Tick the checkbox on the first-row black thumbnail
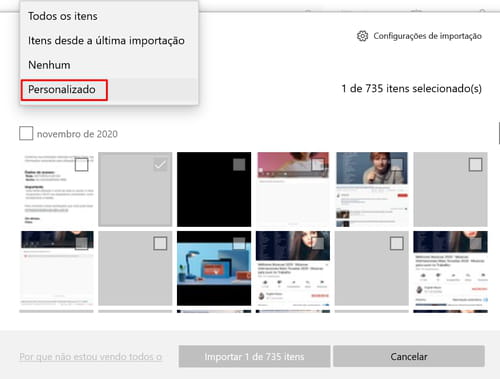Viewport: 500px width, 379px height. pos(239,164)
